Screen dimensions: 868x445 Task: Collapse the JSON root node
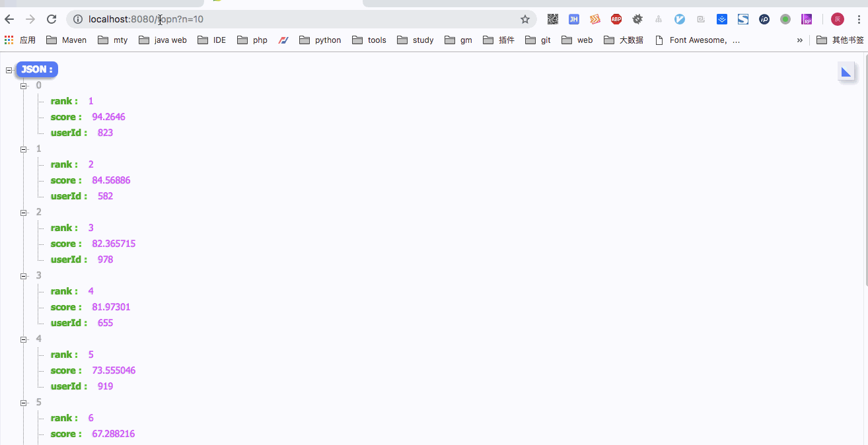(9, 70)
